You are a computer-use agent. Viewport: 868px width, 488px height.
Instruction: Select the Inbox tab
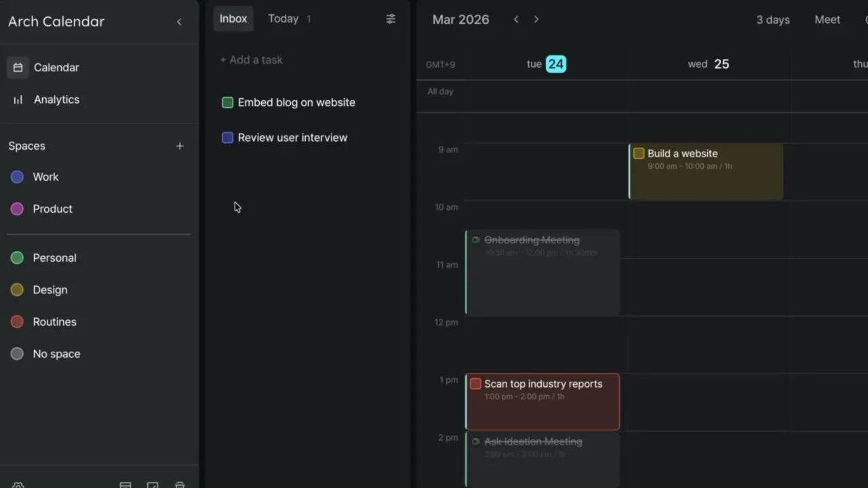click(233, 19)
